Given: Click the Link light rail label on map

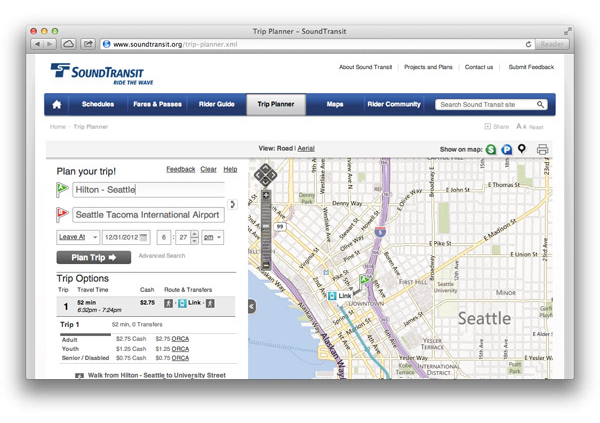Looking at the screenshot, I should click(x=340, y=296).
